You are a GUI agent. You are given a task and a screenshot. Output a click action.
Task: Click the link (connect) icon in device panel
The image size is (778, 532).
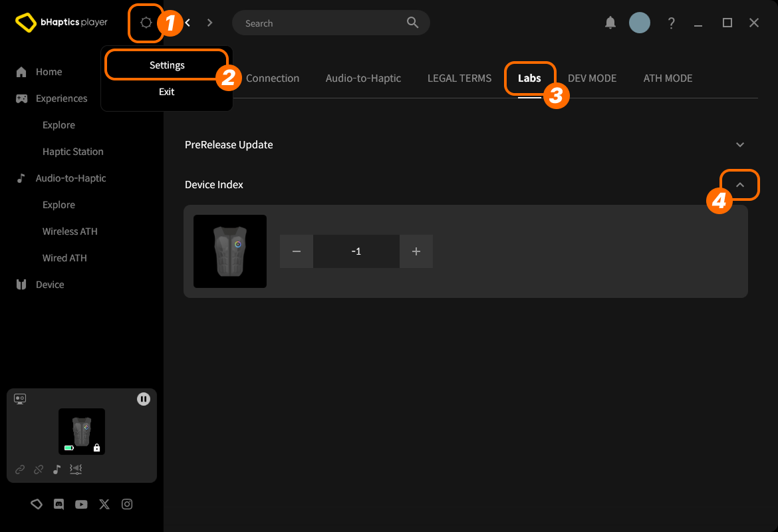pyautogui.click(x=20, y=469)
